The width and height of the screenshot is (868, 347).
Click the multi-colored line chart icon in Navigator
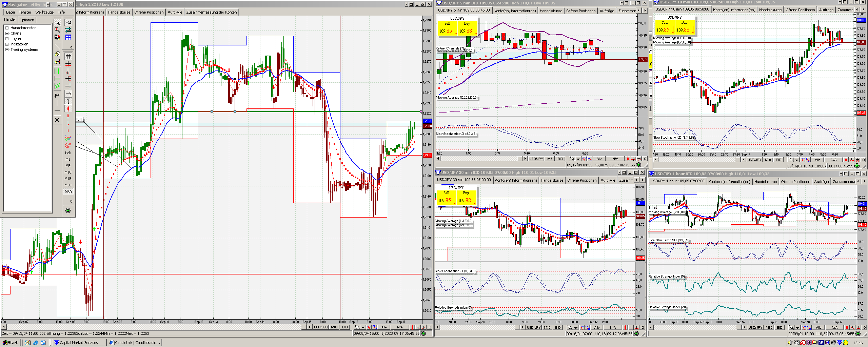(x=68, y=138)
